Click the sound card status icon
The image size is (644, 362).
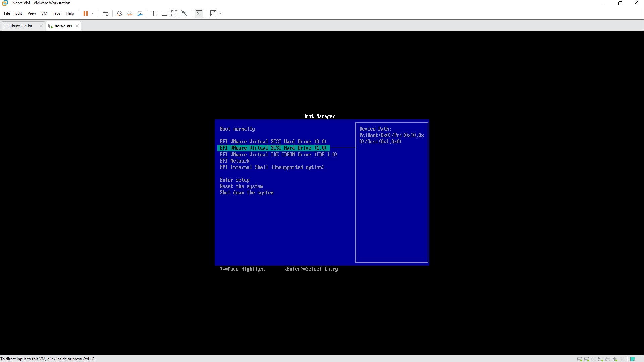615,359
